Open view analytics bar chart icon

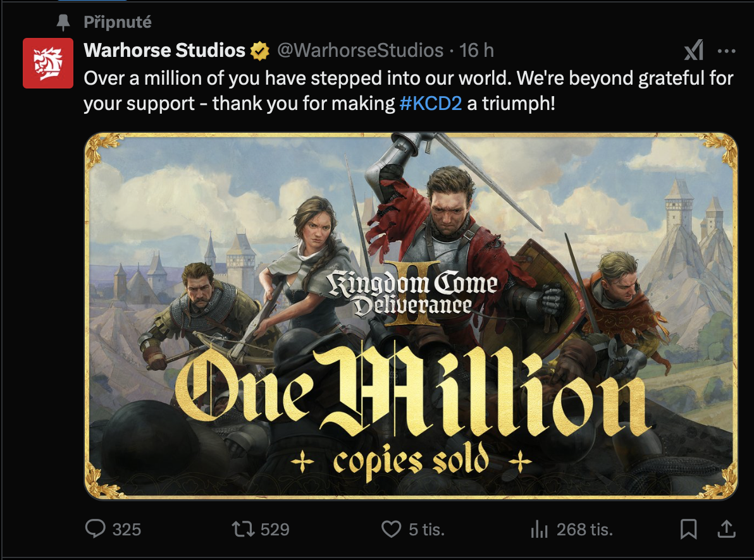tap(538, 528)
